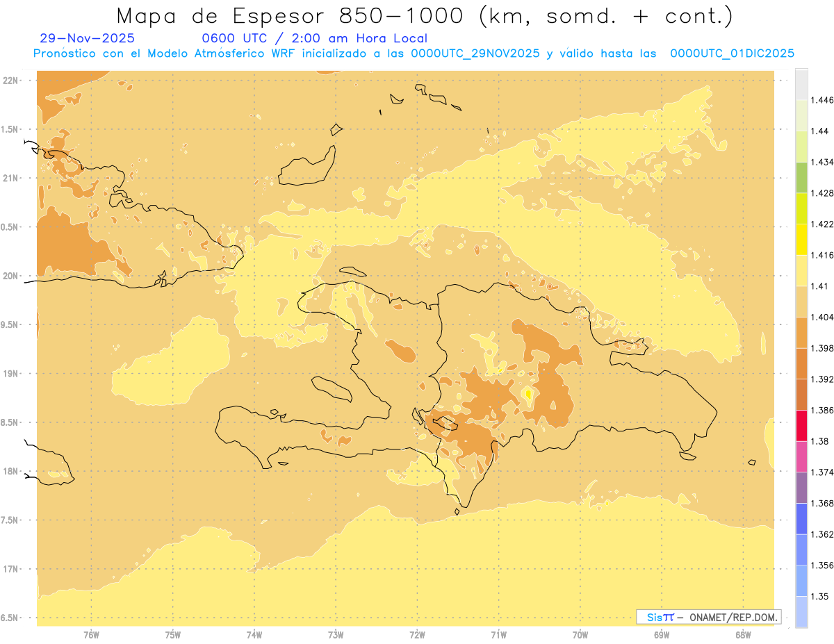Image resolution: width=834 pixels, height=644 pixels.
Task: Select the 1.386 legend value
Action: click(821, 410)
